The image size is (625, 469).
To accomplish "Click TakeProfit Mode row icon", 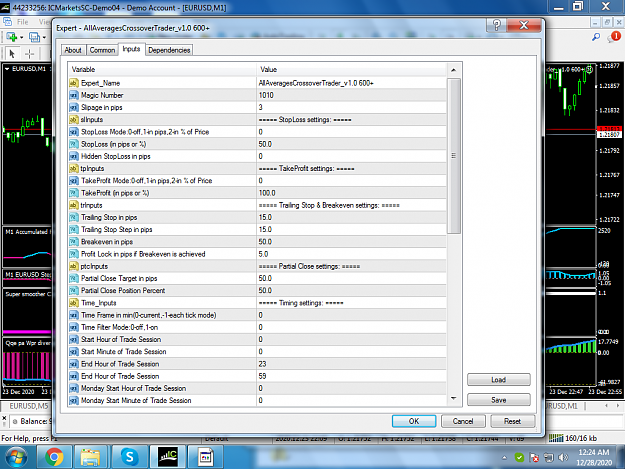I will click(x=74, y=181).
